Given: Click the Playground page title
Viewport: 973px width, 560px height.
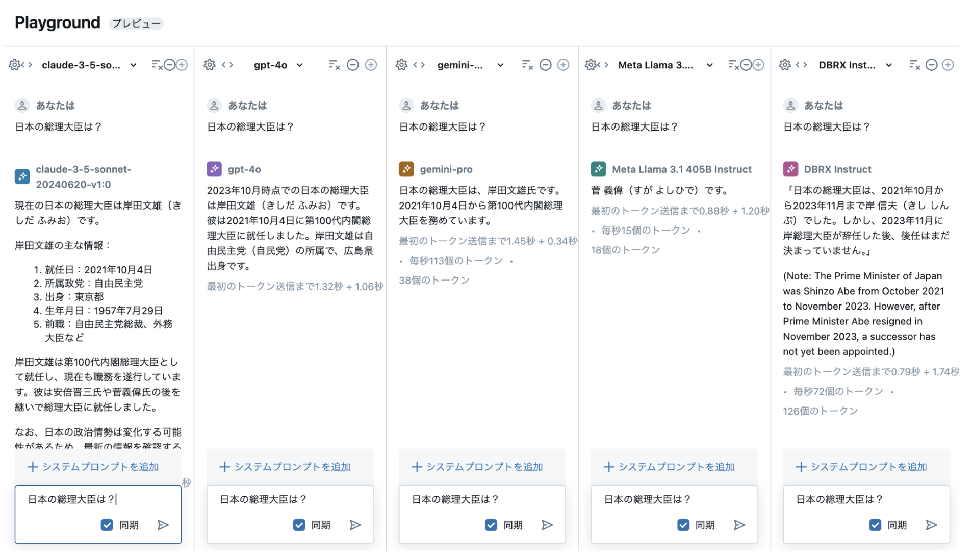Looking at the screenshot, I should tap(58, 22).
